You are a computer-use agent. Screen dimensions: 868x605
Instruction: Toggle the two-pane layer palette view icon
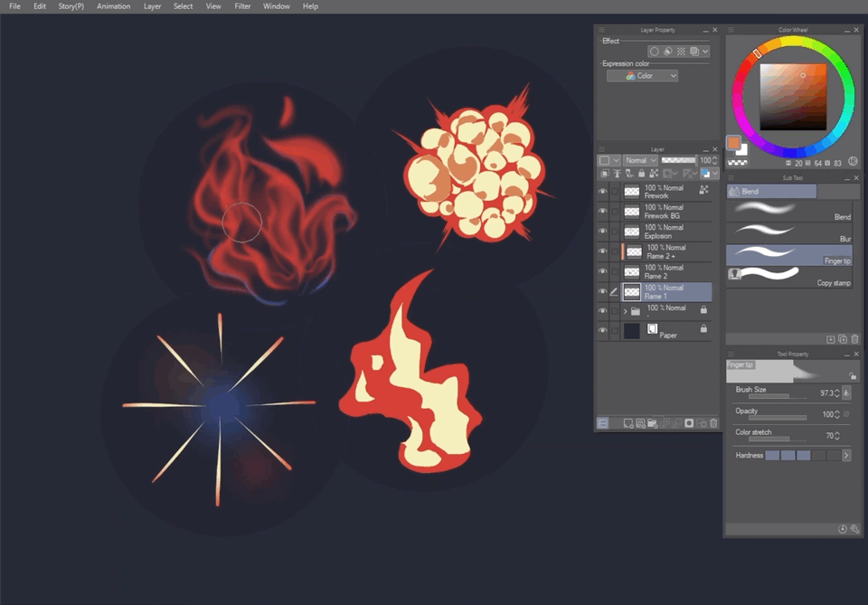point(603,423)
